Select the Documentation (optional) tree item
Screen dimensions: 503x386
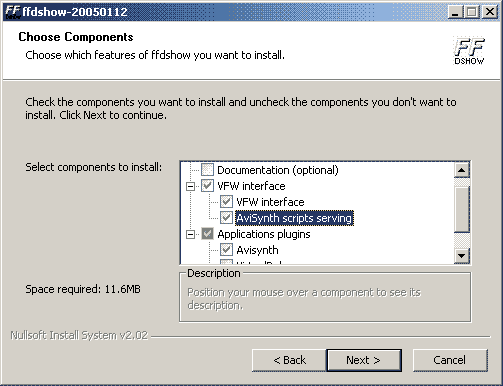[278, 170]
